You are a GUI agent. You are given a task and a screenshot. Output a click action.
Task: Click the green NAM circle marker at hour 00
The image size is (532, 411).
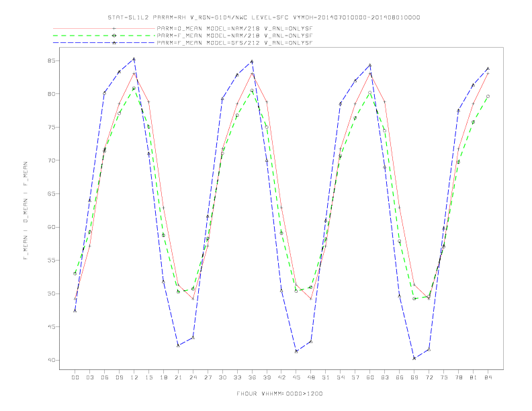pos(75,273)
